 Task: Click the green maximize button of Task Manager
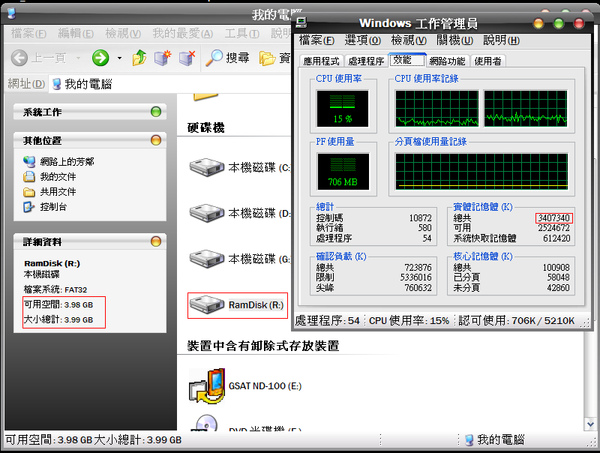(x=559, y=23)
